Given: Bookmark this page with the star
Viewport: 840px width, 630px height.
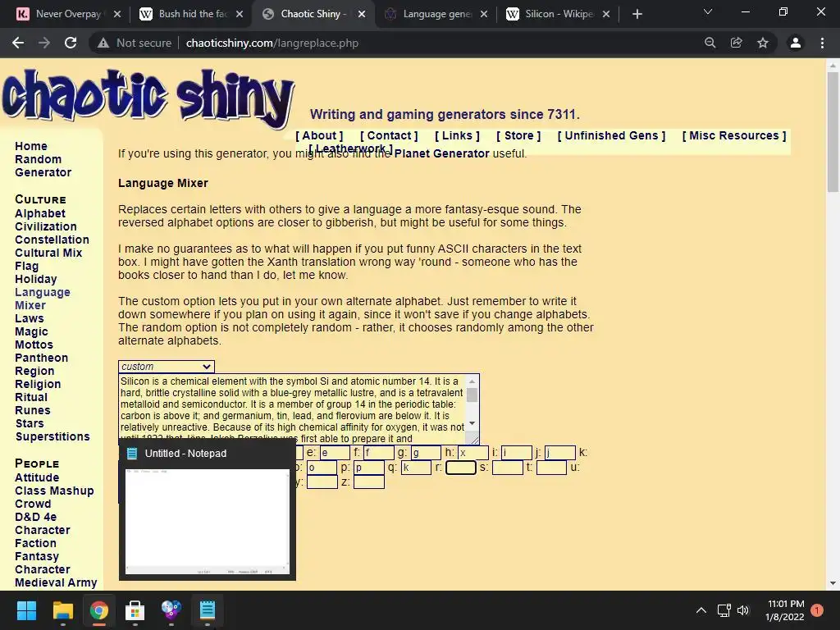Looking at the screenshot, I should tap(763, 43).
